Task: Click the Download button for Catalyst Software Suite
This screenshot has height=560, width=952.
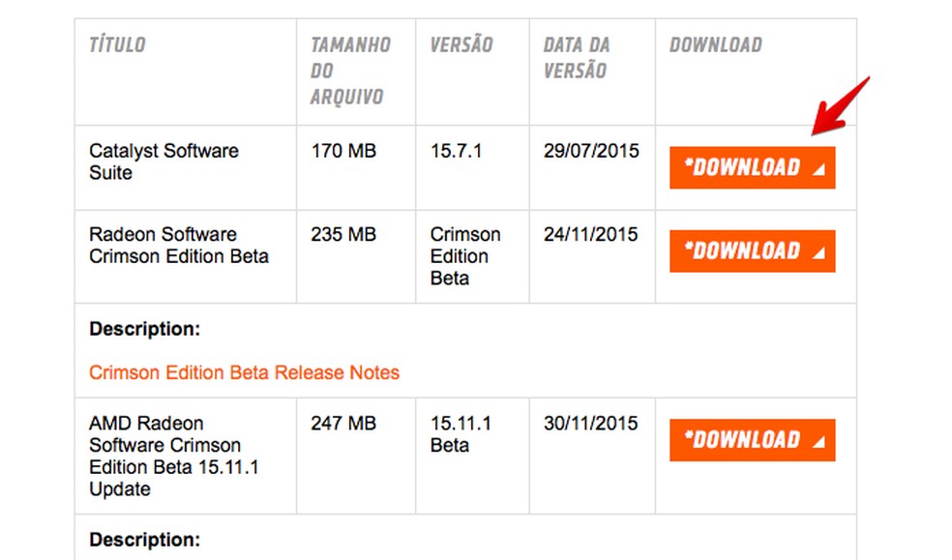Action: (751, 167)
